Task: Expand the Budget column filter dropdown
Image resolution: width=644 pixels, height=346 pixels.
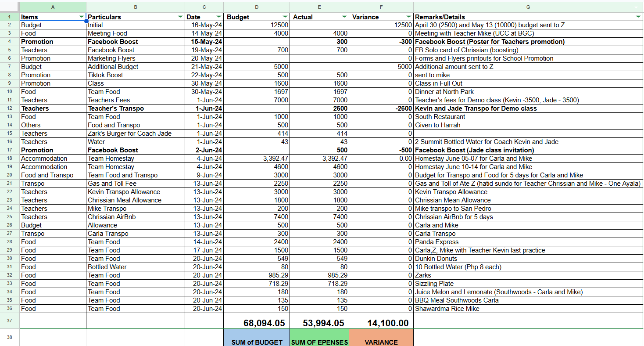Action: [x=285, y=17]
